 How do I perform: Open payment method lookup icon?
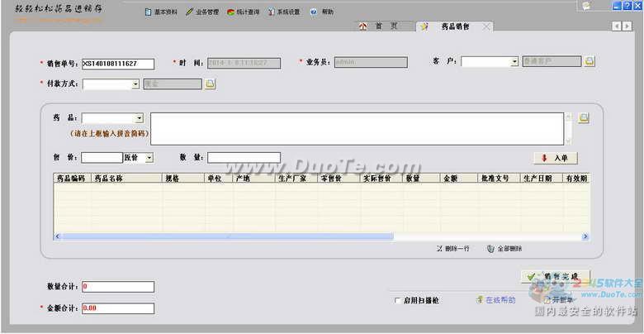pyautogui.click(x=210, y=83)
